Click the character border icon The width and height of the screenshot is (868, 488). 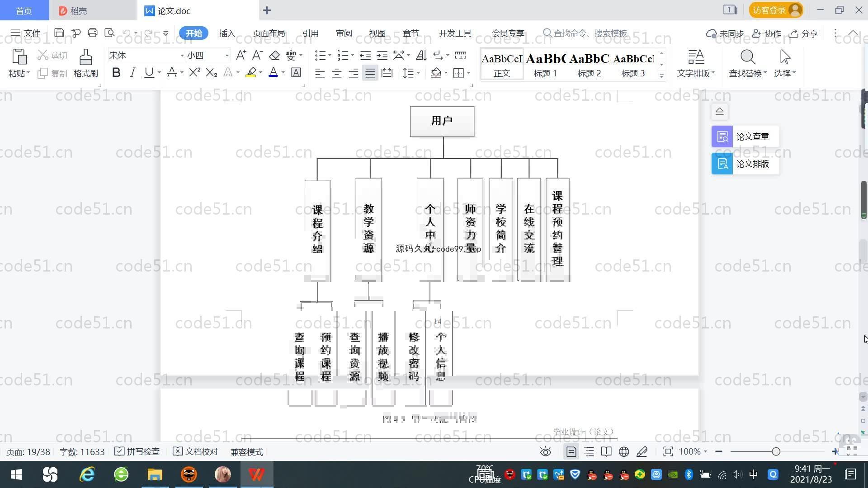pos(296,72)
